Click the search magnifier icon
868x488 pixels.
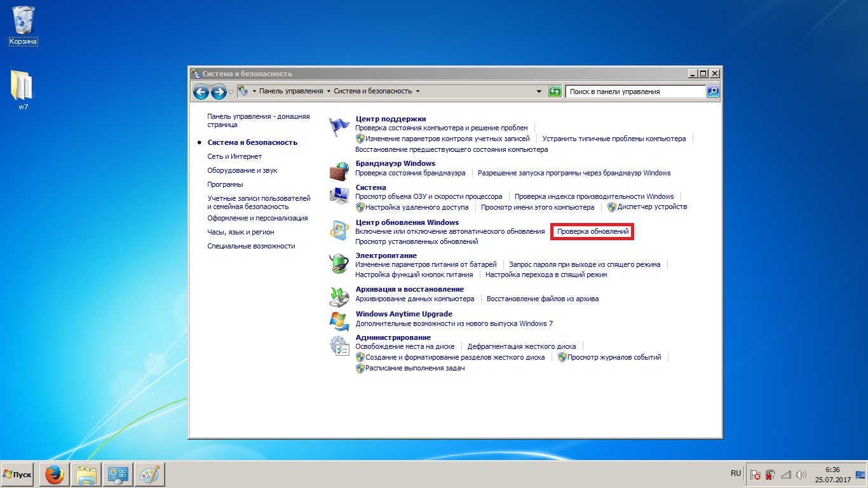pos(713,91)
